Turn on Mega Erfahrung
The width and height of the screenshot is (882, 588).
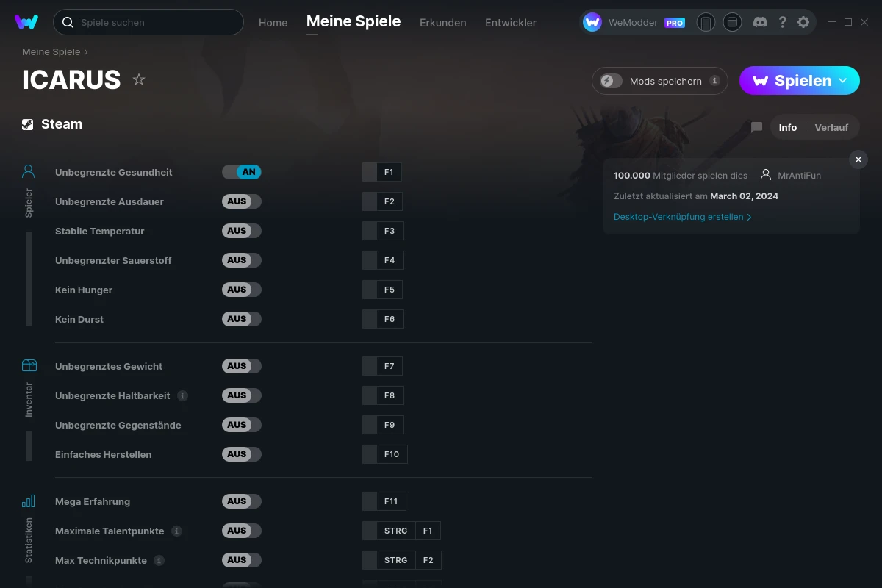[x=242, y=501]
